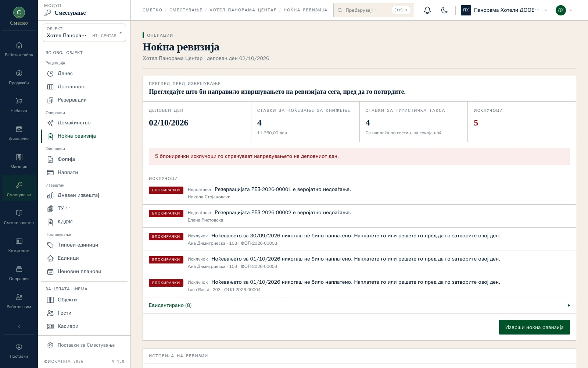Go to Фолија in sidebar

84,159
